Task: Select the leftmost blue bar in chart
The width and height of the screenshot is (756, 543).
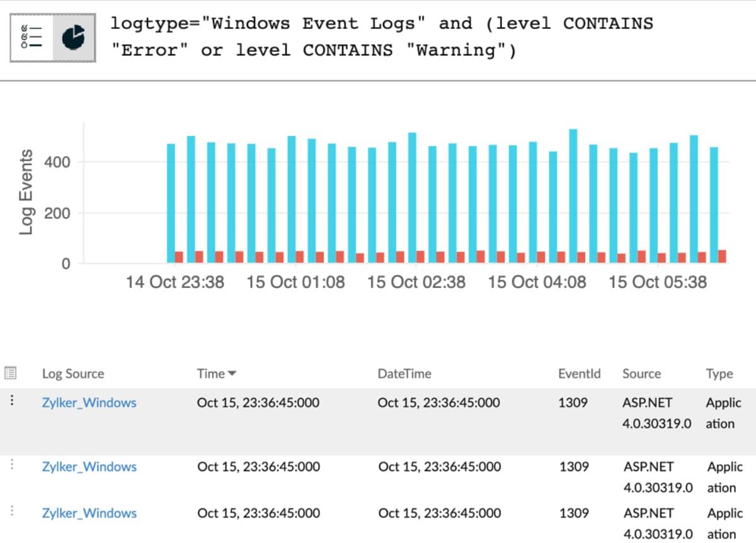Action: pyautogui.click(x=171, y=203)
